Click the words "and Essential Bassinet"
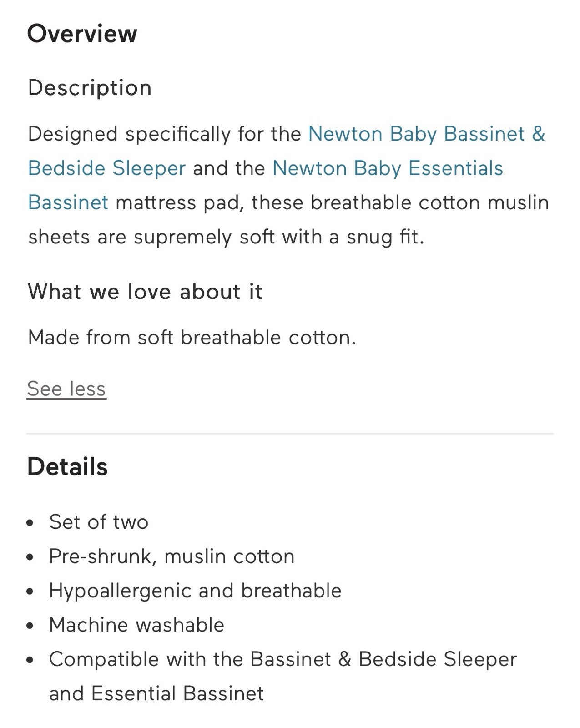The height and width of the screenshot is (728, 580). (156, 694)
